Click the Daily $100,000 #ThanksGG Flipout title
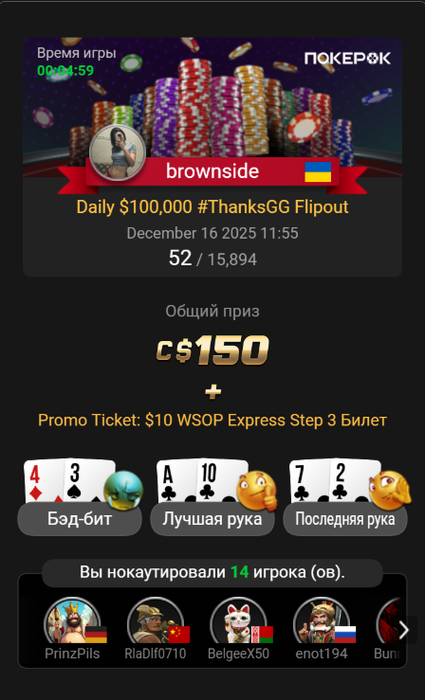The image size is (425, 700). click(212, 207)
